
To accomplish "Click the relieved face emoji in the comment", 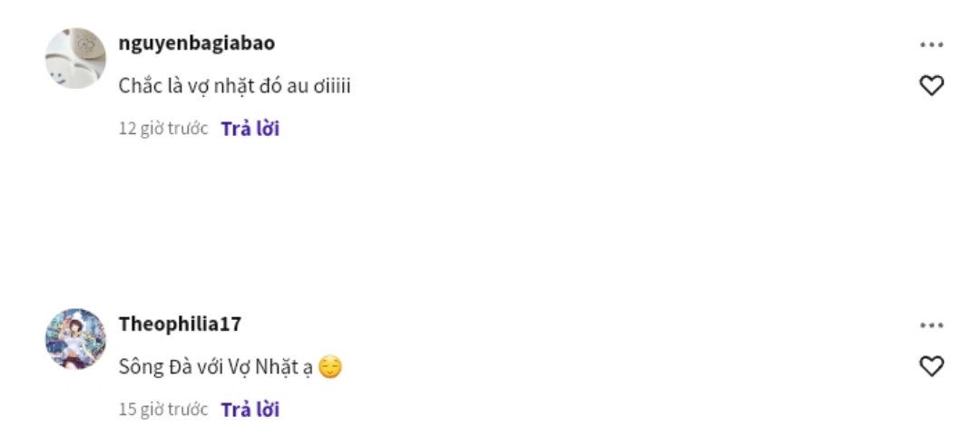I will tap(330, 367).
